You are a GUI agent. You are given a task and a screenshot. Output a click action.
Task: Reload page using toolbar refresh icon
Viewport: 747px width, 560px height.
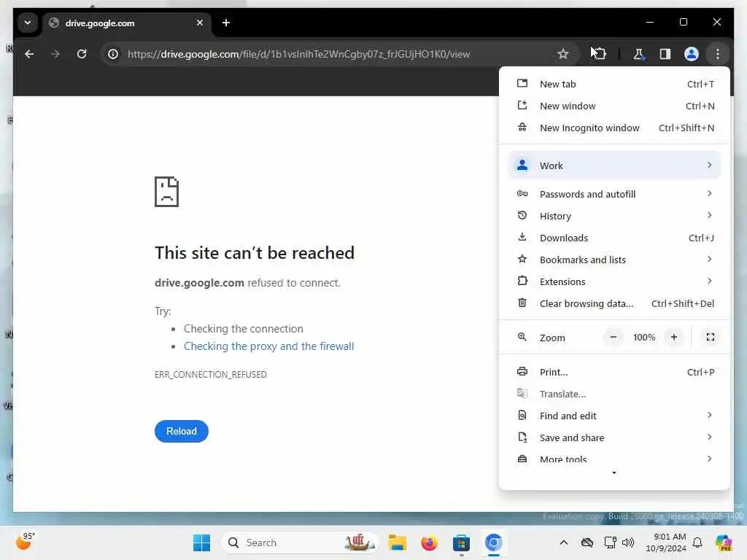[x=82, y=54]
